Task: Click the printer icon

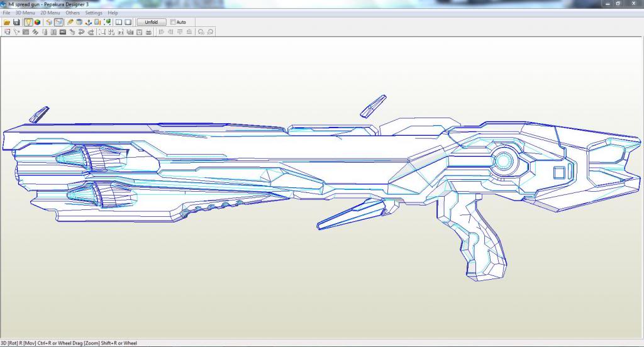Action: pos(148,32)
